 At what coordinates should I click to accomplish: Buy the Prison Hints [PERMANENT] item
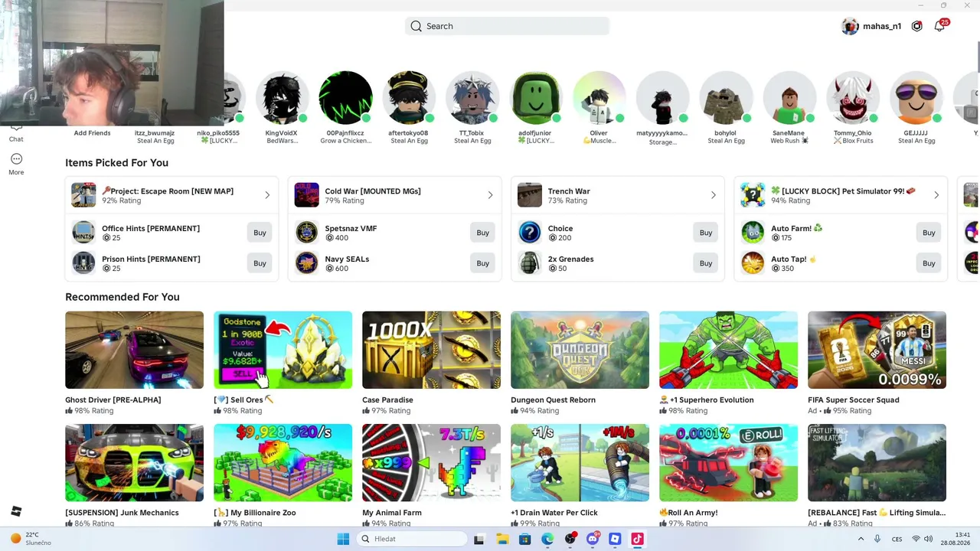tap(260, 263)
